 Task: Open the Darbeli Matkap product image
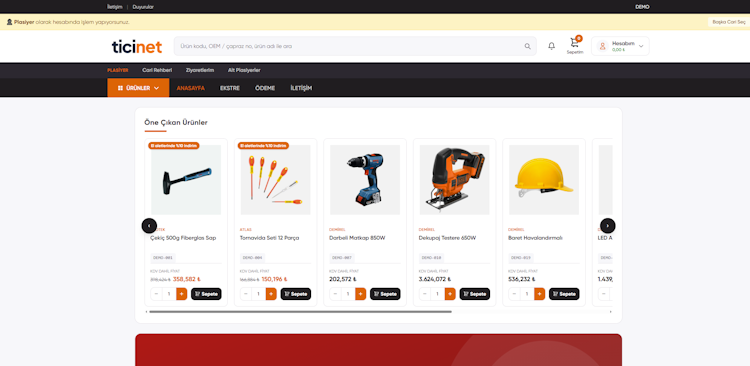pyautogui.click(x=365, y=180)
